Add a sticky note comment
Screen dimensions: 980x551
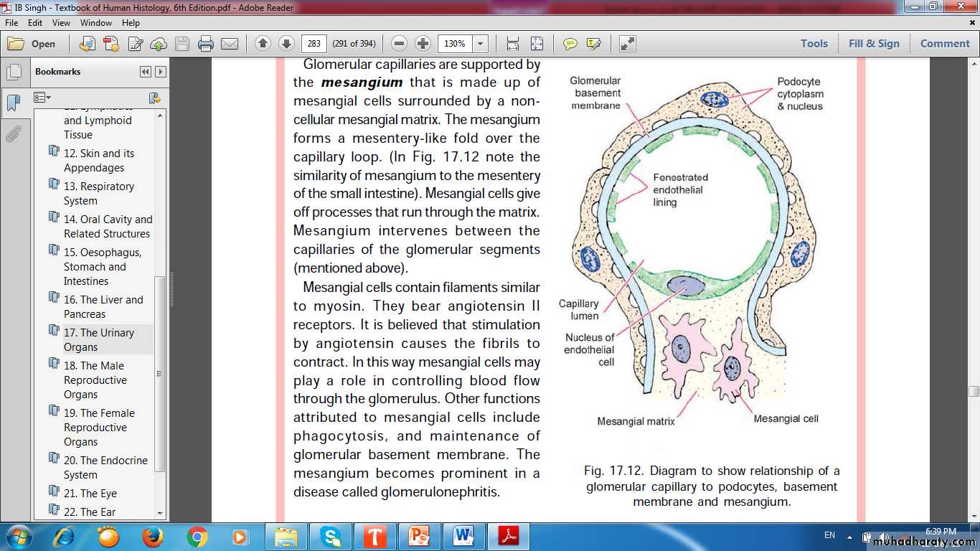coord(570,44)
